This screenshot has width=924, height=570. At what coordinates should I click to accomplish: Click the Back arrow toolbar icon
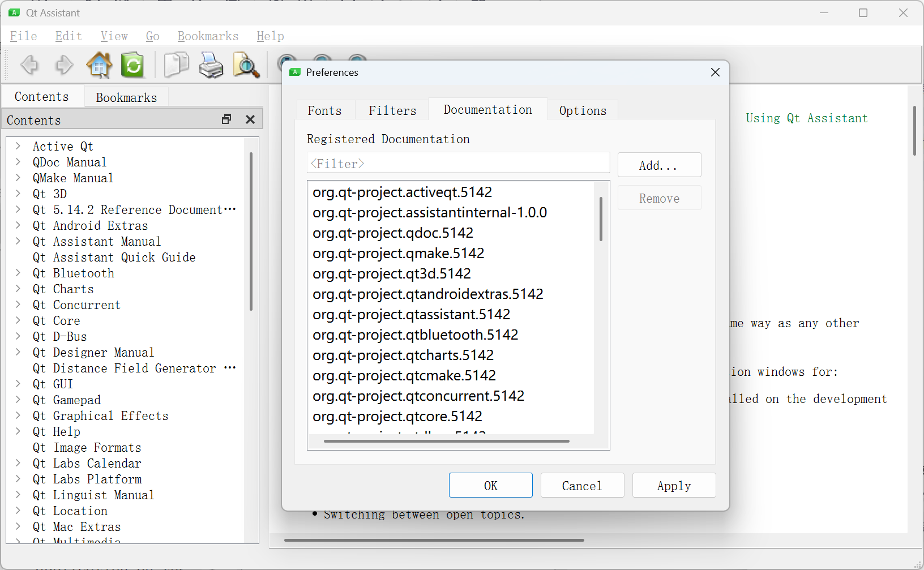click(x=29, y=65)
